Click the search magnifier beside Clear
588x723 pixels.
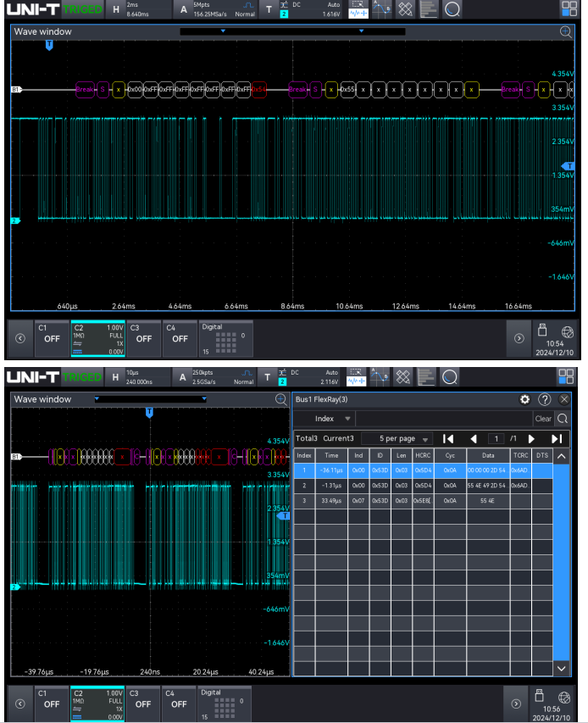(563, 418)
